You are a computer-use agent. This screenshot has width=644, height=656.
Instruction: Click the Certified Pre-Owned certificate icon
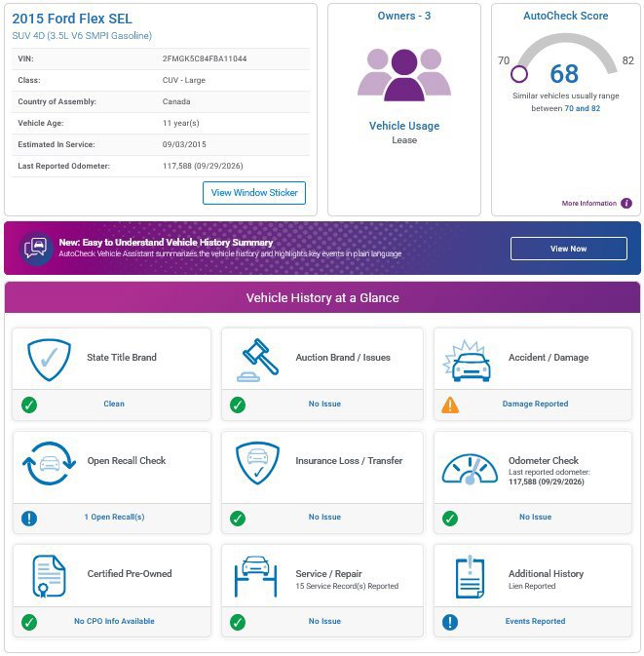point(49,576)
